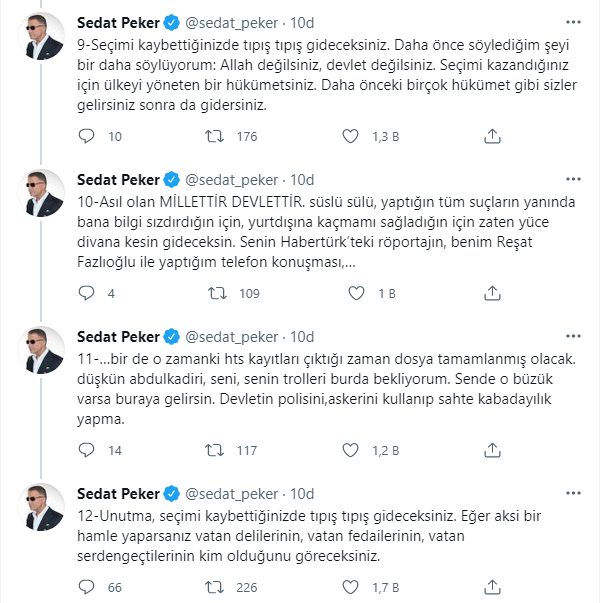Open Sedat Peker's name on tweet 9
The width and height of the screenshot is (610, 603).
[118, 22]
